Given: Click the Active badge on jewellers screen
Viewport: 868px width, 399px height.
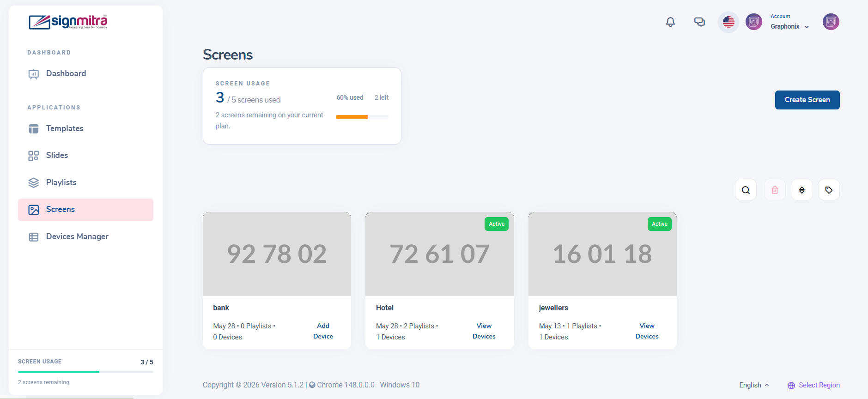Looking at the screenshot, I should click(x=659, y=224).
